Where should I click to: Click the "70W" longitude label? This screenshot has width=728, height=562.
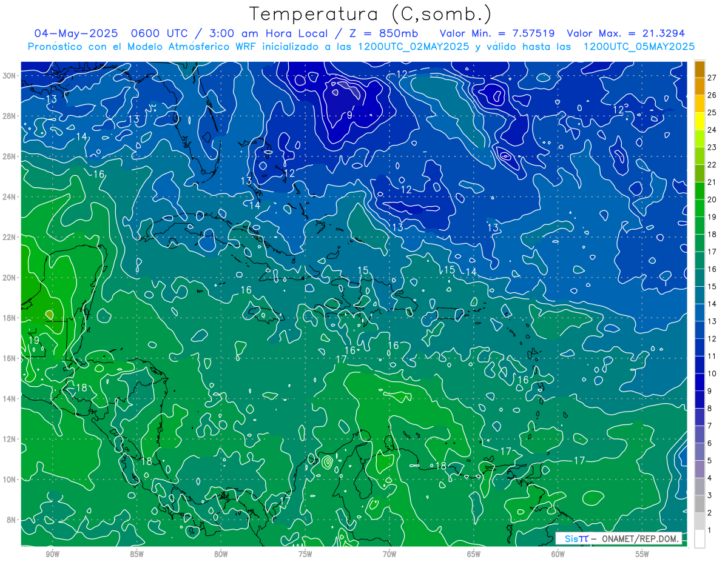click(389, 555)
